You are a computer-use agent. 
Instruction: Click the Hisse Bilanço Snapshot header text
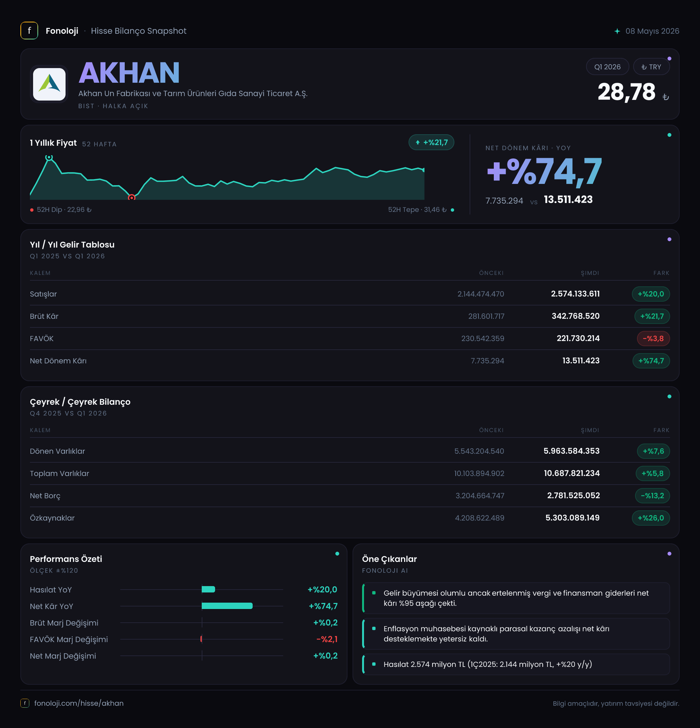point(138,31)
